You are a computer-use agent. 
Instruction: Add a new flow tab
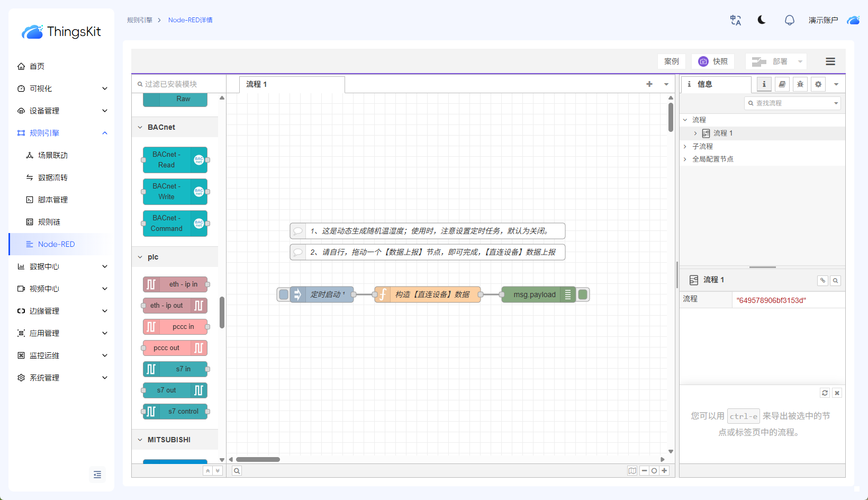pos(649,84)
